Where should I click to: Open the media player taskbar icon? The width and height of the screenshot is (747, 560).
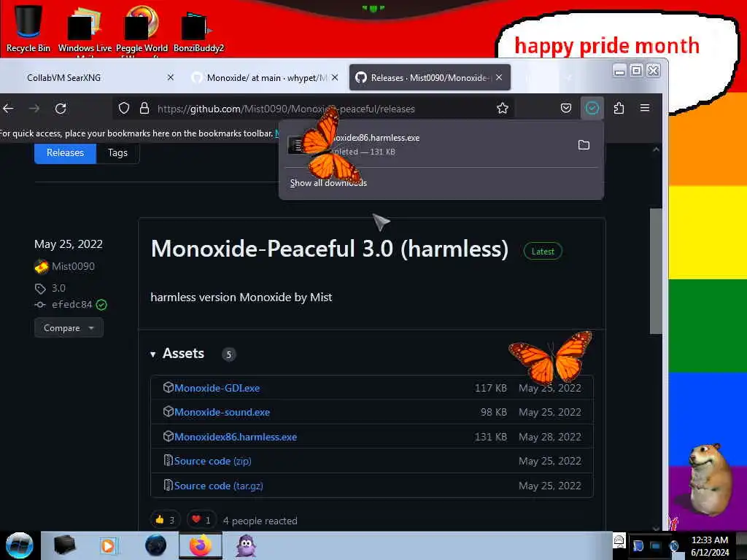click(108, 545)
